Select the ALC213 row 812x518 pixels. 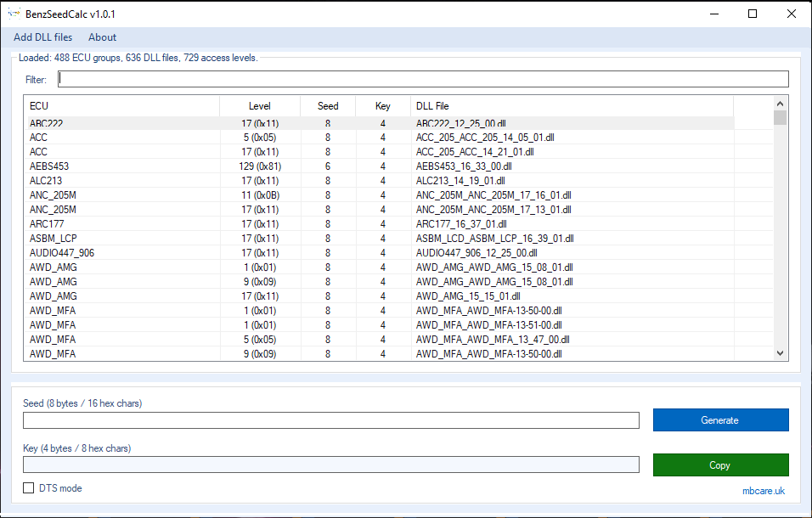coord(381,181)
